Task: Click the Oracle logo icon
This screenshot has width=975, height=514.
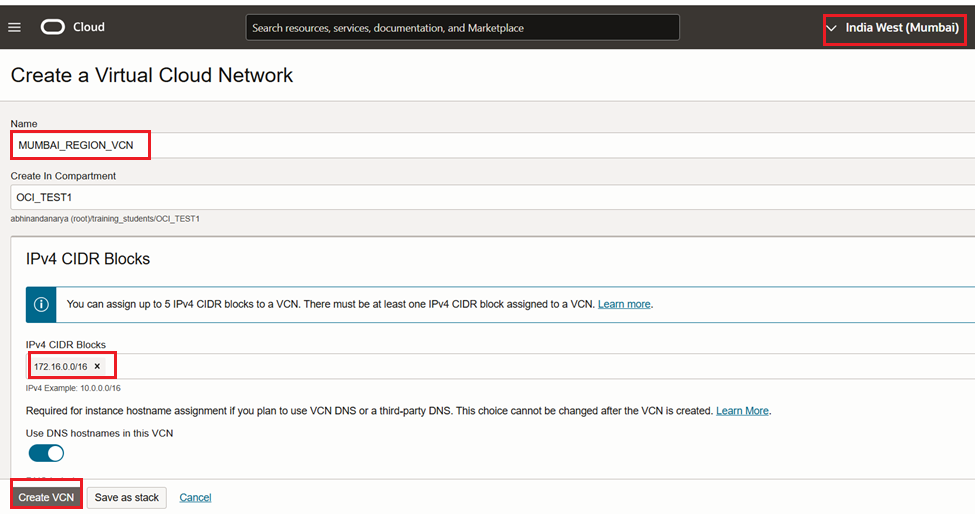Action: click(x=53, y=27)
